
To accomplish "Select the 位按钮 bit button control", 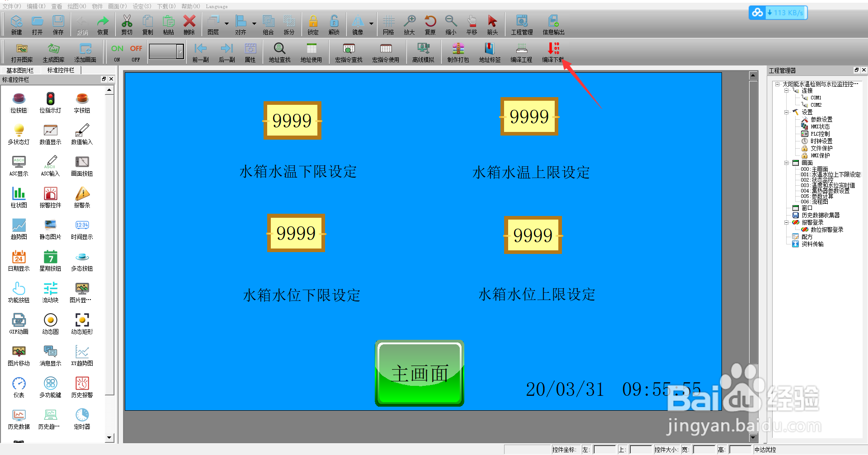I will point(19,103).
